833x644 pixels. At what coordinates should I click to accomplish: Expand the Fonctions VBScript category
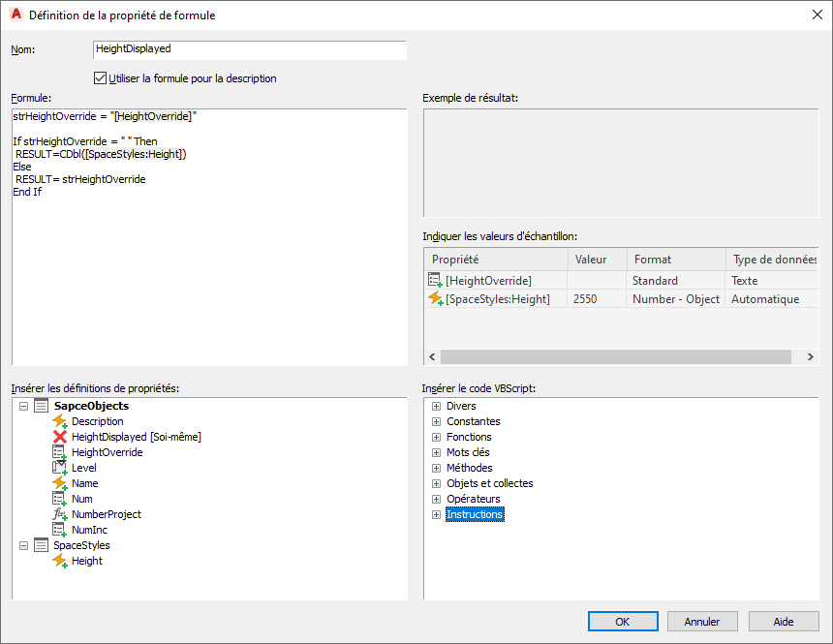[x=436, y=437]
